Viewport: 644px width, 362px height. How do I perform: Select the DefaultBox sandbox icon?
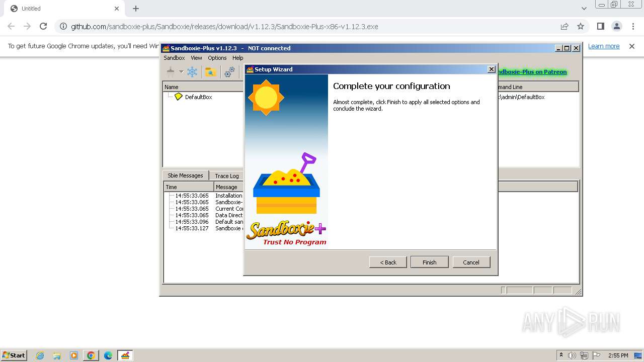[x=179, y=97]
